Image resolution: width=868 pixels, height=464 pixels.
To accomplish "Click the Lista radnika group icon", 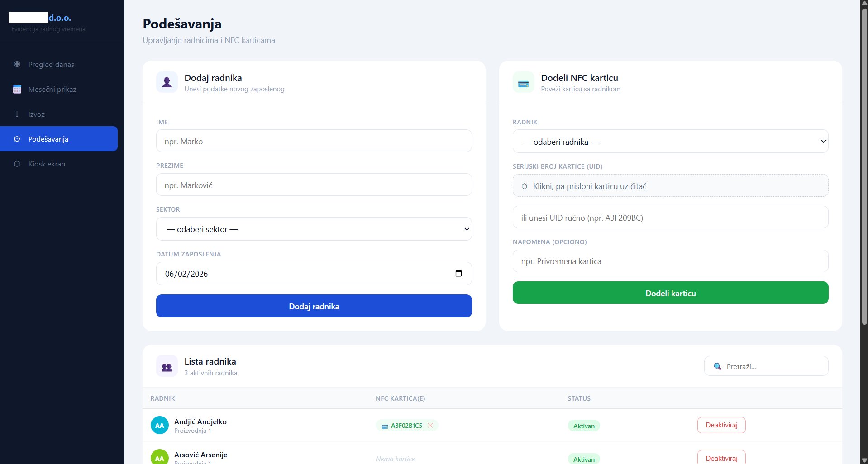I will point(167,366).
